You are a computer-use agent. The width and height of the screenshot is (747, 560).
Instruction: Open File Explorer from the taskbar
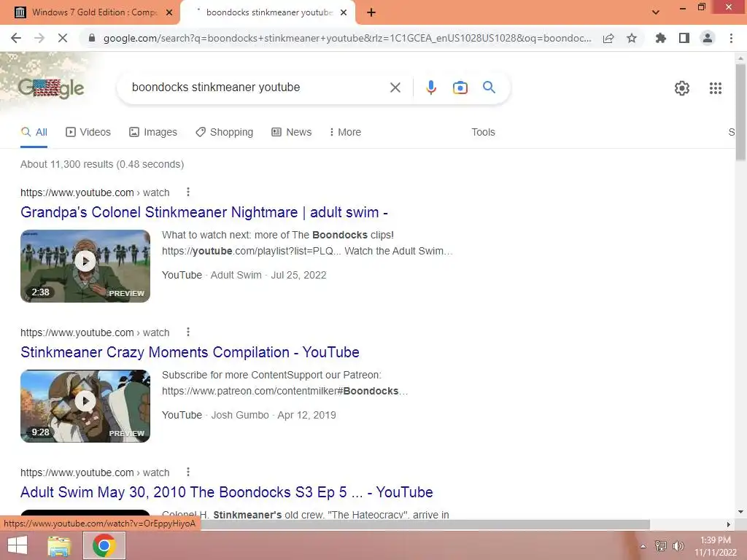[x=59, y=545]
